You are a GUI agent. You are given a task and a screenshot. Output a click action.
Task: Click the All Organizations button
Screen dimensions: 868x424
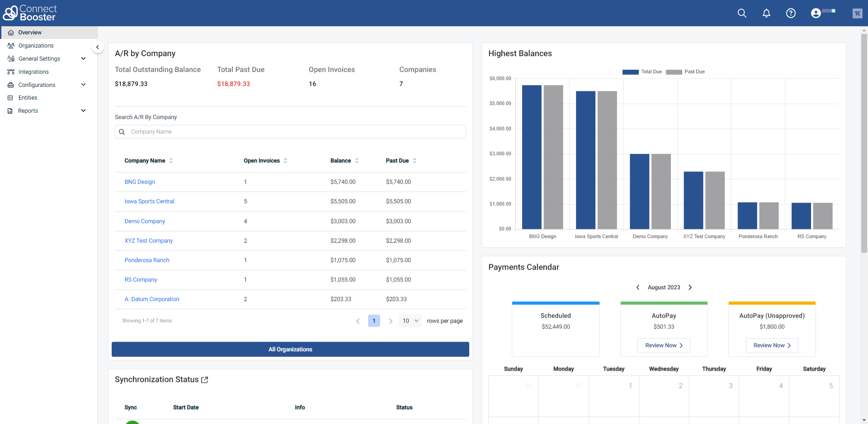pos(290,349)
